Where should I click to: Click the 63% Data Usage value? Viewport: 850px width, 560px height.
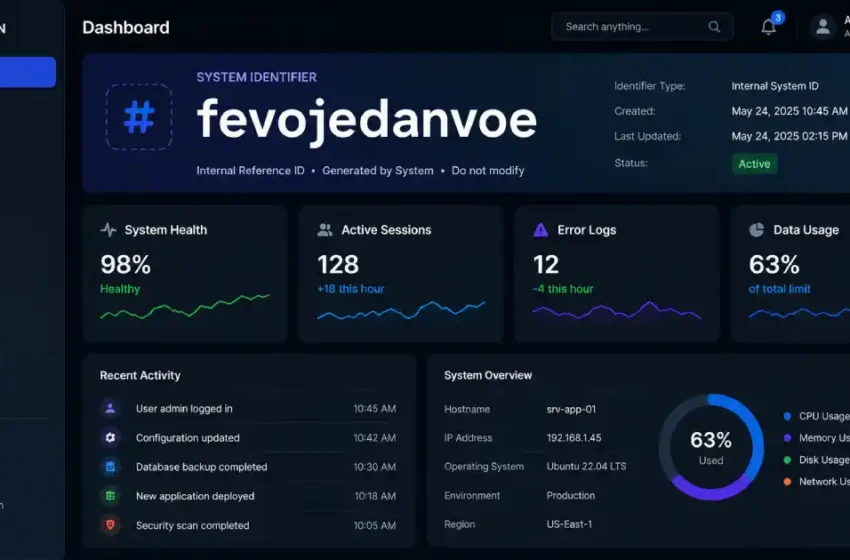774,265
